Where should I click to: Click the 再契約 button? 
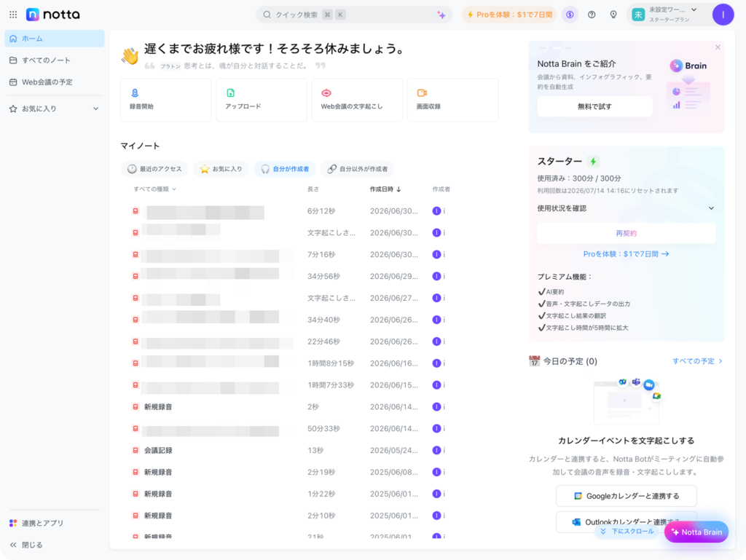tap(626, 234)
